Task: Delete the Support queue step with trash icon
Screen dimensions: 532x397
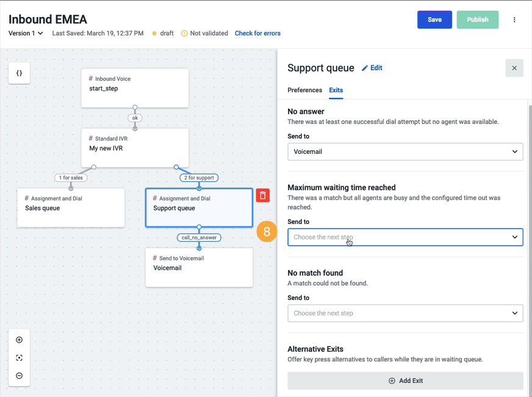Action: (262, 195)
